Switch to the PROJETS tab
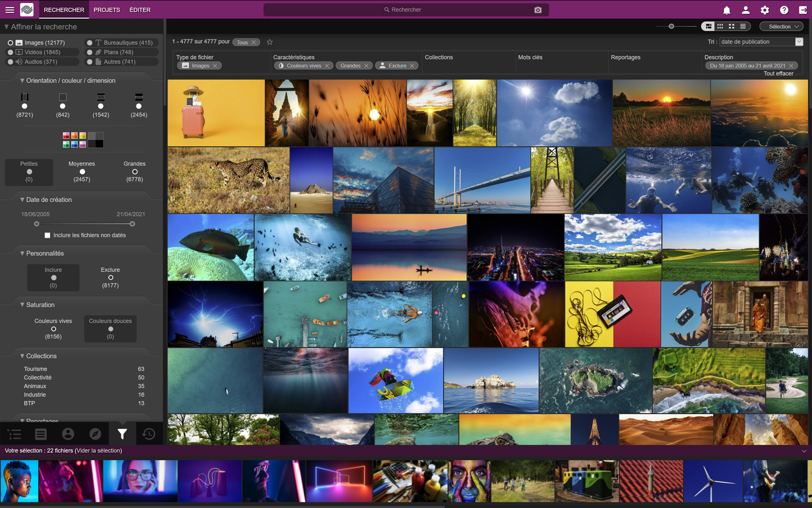The height and width of the screenshot is (508, 812). coord(107,9)
